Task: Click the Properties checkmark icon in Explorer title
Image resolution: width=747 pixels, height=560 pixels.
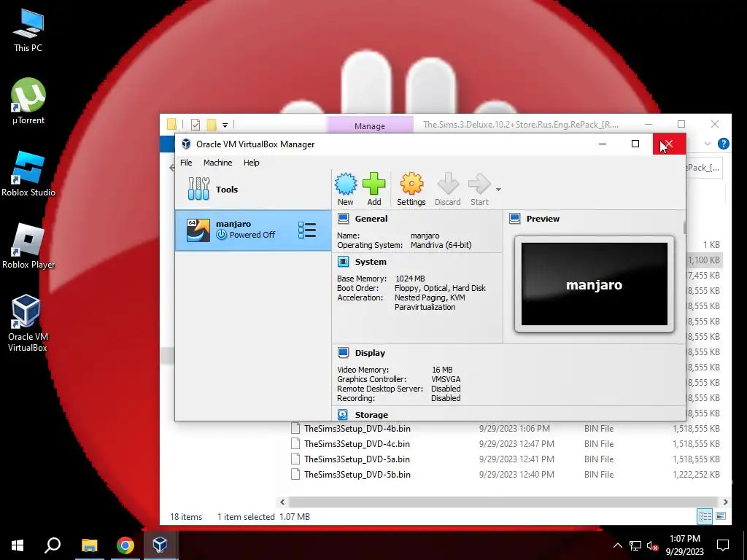Action: 196,124
